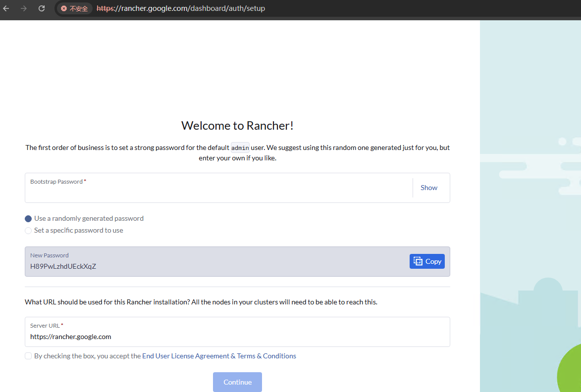Focus the Bootstrap Password field

coord(218,192)
